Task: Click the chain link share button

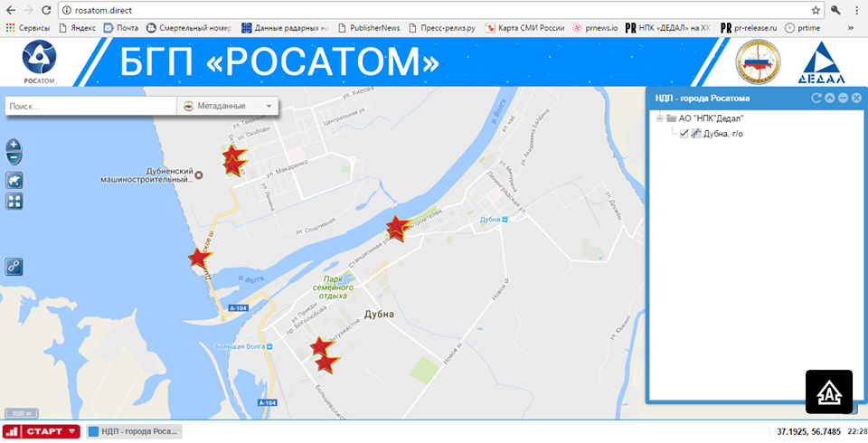Action: click(14, 267)
